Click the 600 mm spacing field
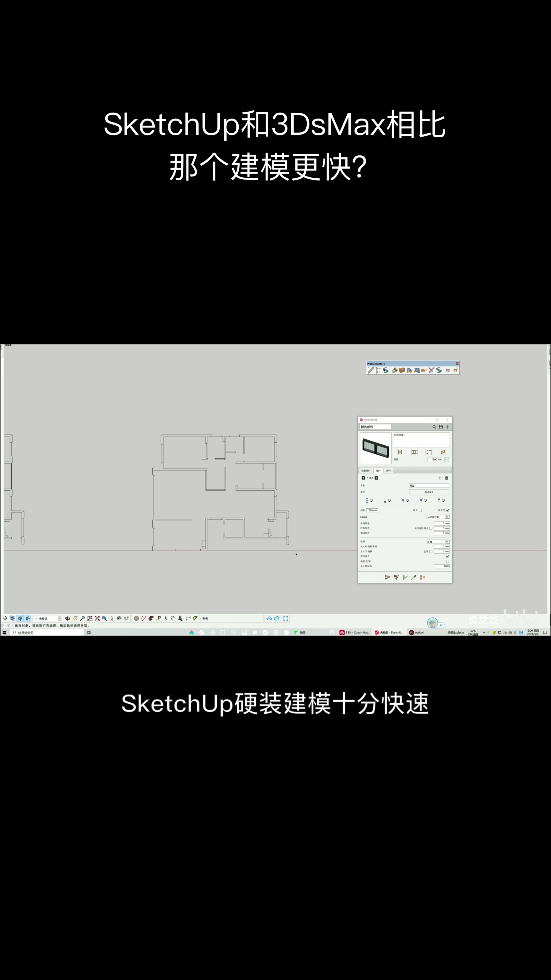 372,510
